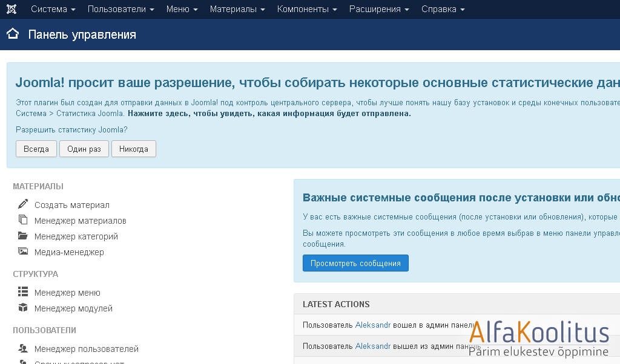The width and height of the screenshot is (620, 364).
Task: Click Aleksandr link in the вошел row
Action: point(373,325)
